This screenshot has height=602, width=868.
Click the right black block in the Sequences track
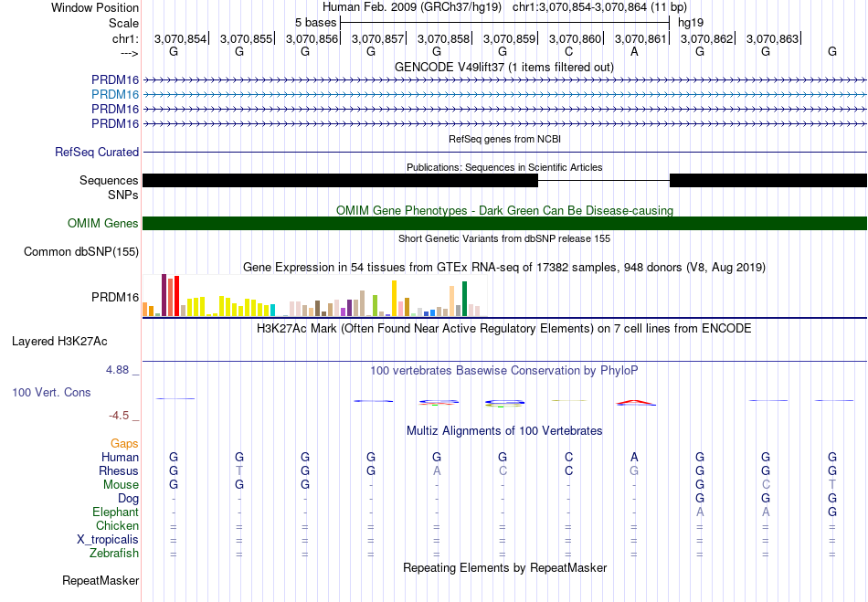768,180
